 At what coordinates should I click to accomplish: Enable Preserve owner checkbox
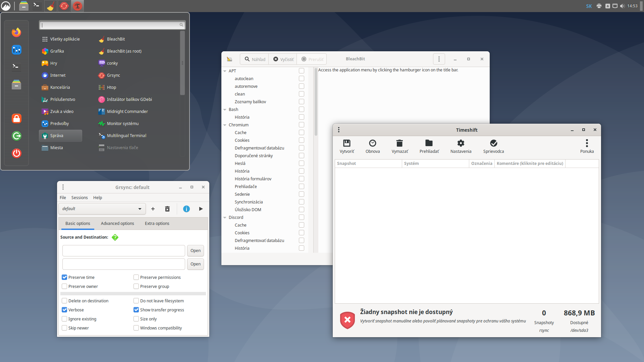click(64, 286)
